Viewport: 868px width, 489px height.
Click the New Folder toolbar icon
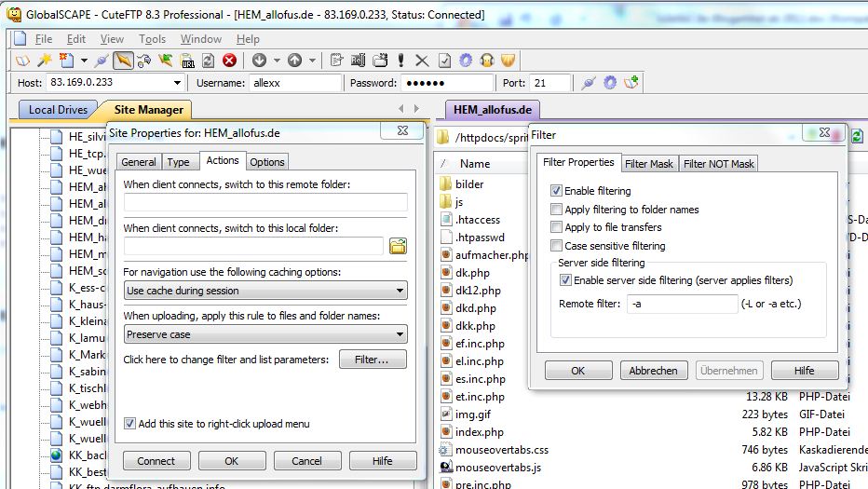(x=380, y=61)
